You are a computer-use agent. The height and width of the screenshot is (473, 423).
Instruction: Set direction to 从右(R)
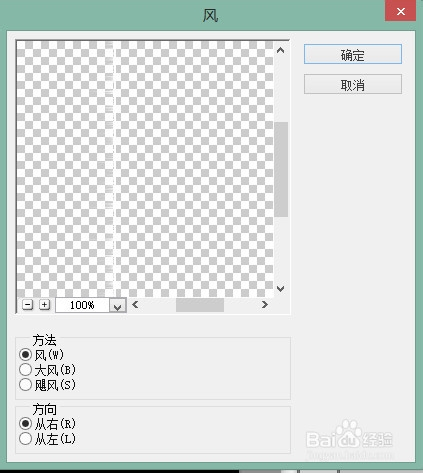[x=25, y=424]
